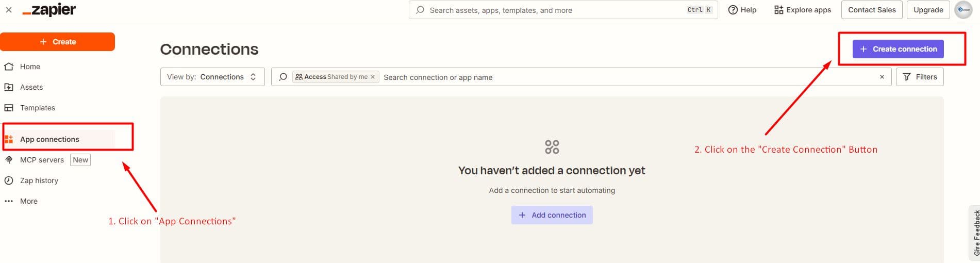
Task: Open the Give Feedback side tab
Action: (976, 233)
